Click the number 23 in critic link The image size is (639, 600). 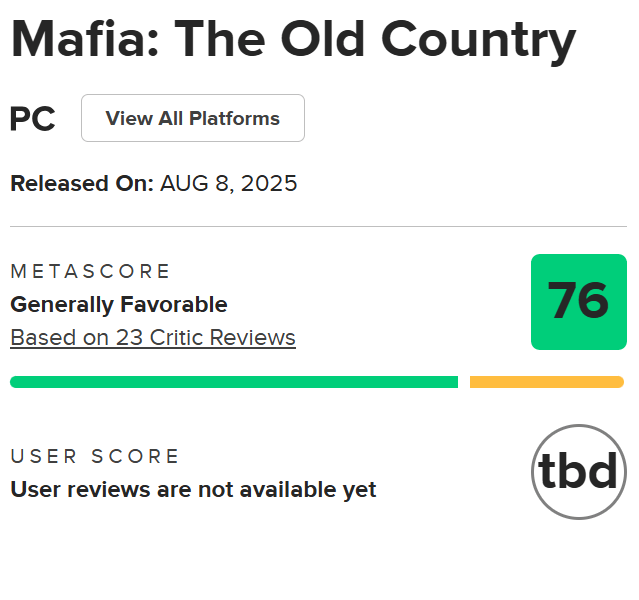tap(129, 338)
